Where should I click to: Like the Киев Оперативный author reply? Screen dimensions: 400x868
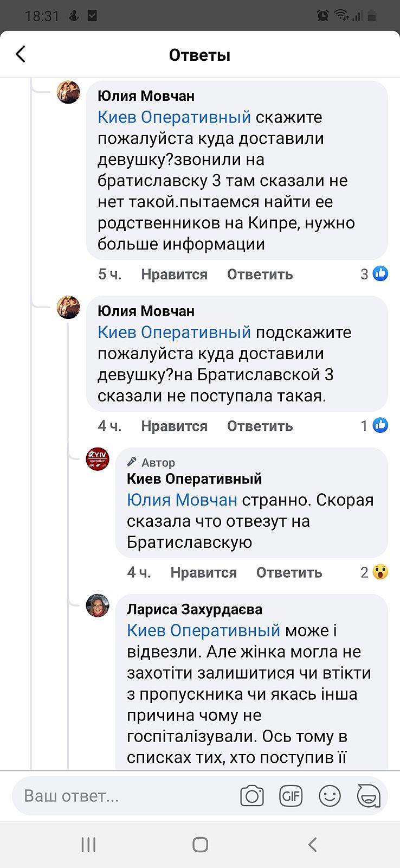click(x=203, y=573)
